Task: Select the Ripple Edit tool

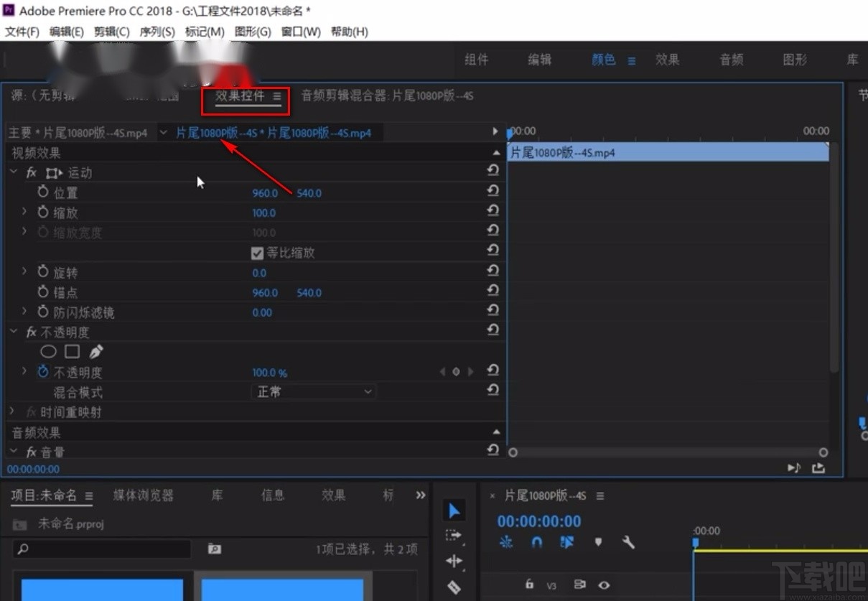Action: [454, 561]
